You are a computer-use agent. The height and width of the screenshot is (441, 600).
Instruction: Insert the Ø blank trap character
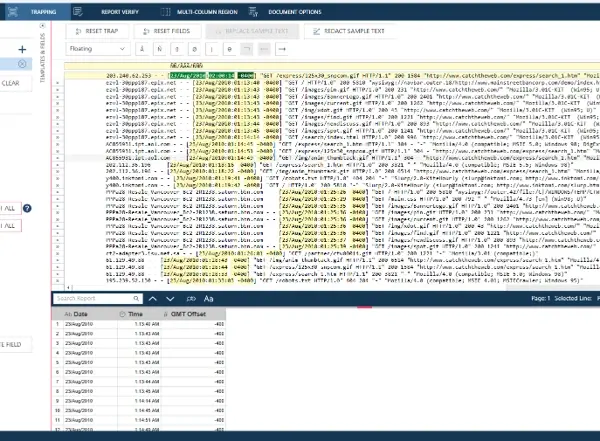[194, 49]
